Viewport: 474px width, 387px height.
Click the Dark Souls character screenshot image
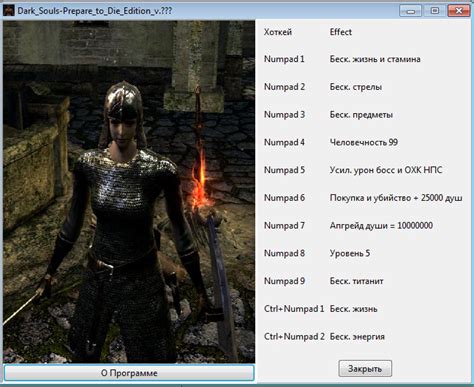(x=129, y=192)
